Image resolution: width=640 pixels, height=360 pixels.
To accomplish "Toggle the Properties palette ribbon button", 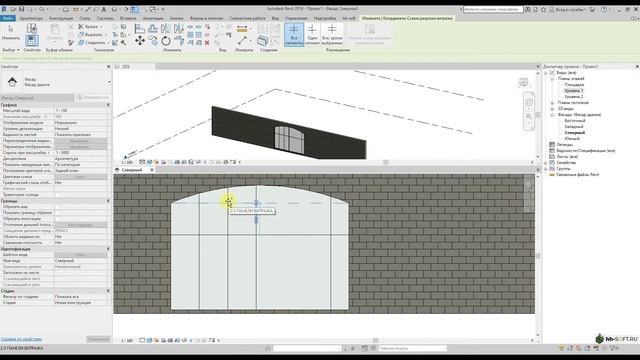I will [31, 40].
